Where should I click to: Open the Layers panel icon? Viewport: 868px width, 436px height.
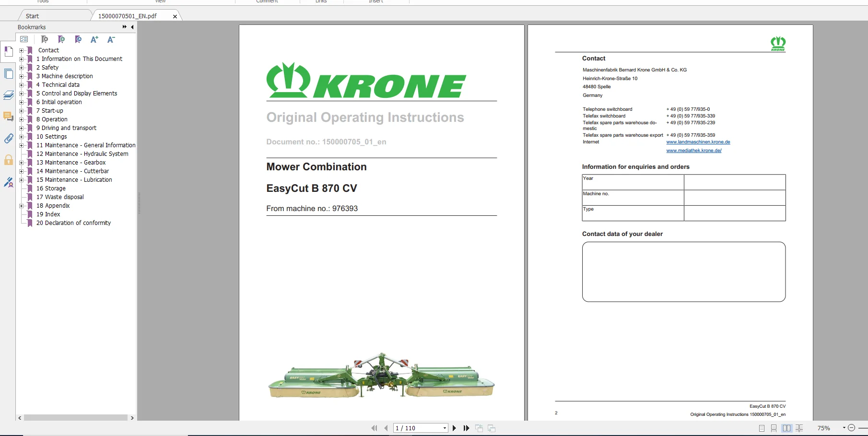[8, 95]
